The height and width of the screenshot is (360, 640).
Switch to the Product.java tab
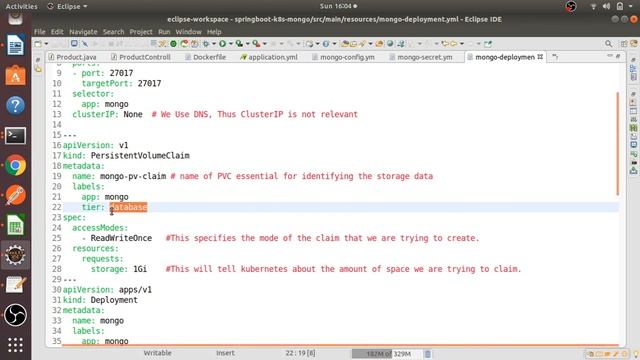(76, 57)
